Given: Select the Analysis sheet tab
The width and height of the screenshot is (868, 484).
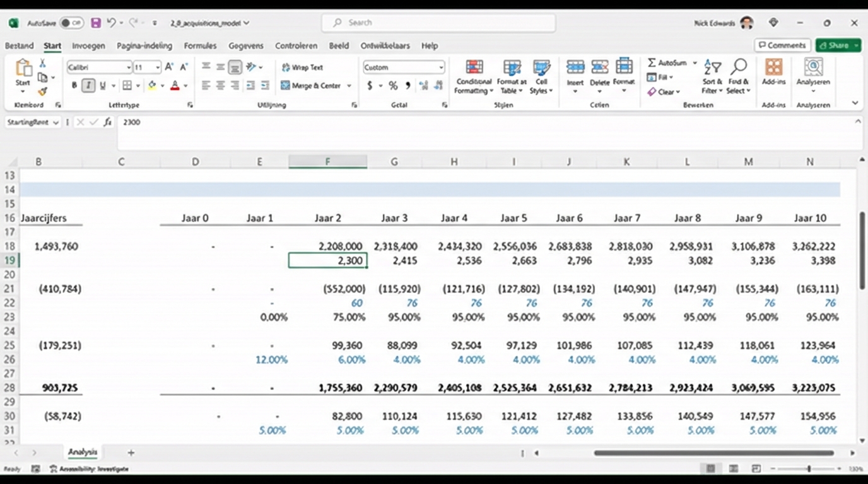Looking at the screenshot, I should [83, 452].
